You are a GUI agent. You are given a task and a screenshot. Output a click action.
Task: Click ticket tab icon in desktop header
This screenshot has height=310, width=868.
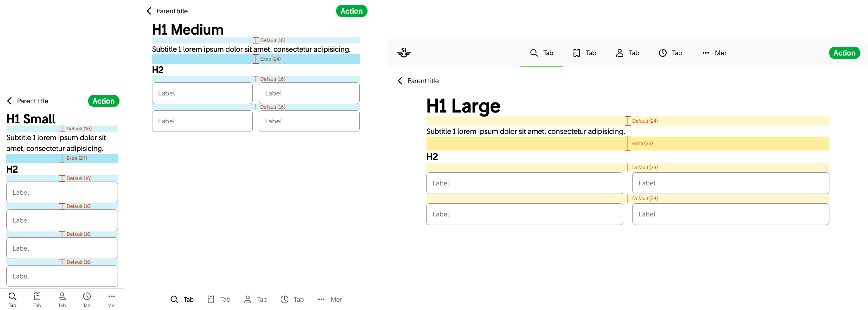[x=577, y=53]
